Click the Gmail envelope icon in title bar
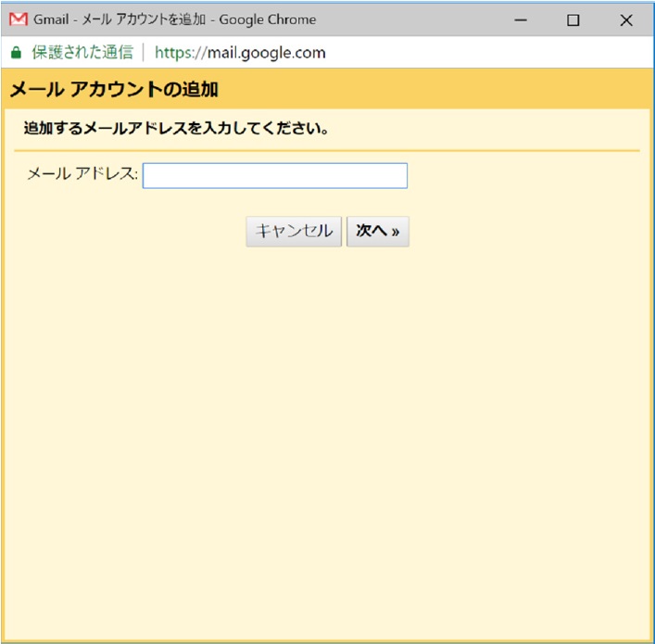Viewport: 655px width, 644px height. [x=19, y=19]
